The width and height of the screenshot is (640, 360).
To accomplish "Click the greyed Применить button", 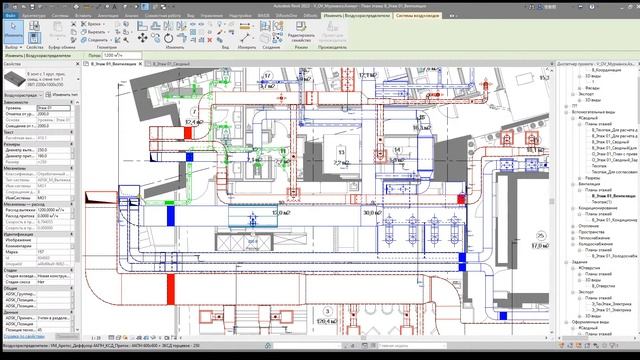I will (x=67, y=337).
